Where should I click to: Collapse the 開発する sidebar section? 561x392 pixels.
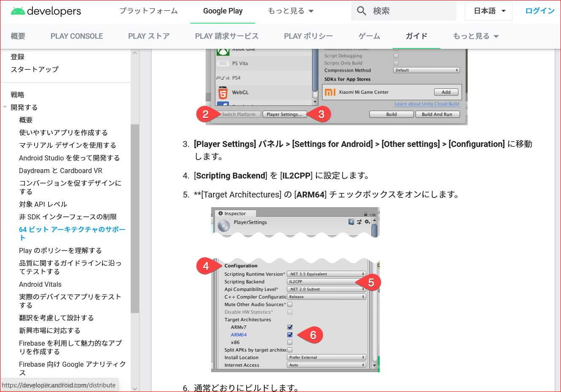pyautogui.click(x=5, y=107)
